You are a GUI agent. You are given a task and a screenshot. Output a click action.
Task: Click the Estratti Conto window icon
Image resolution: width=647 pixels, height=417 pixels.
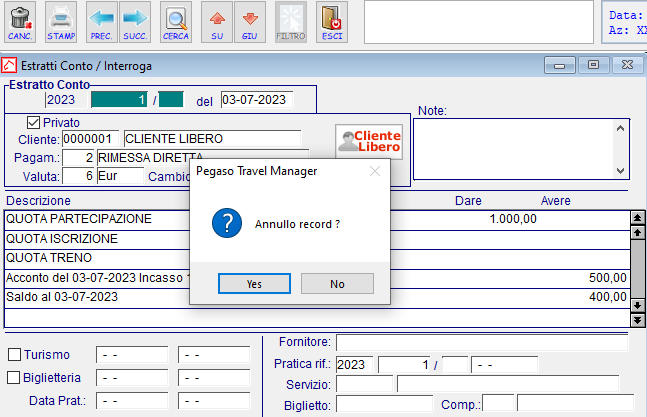9,65
